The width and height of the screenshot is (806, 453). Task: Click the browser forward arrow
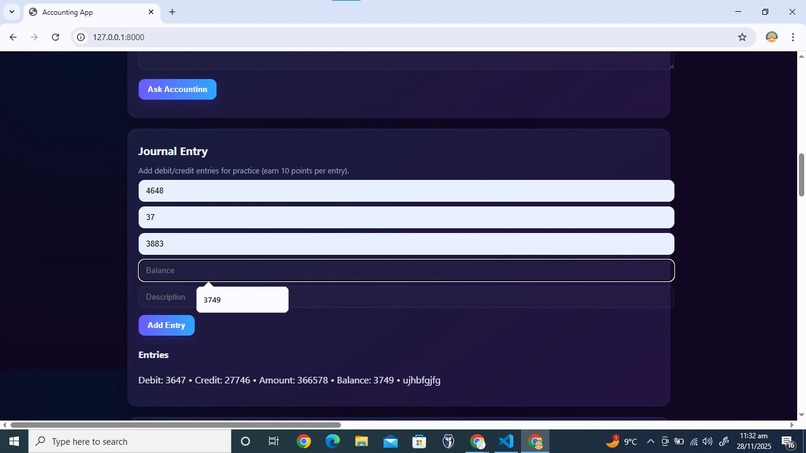(34, 37)
